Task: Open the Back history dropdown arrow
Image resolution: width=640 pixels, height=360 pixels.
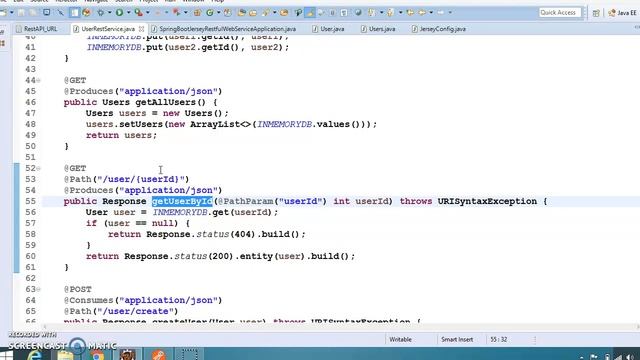Action: click(431, 13)
